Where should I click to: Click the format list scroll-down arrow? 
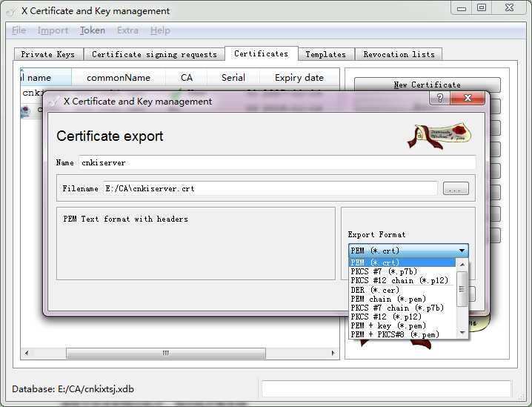[x=462, y=333]
